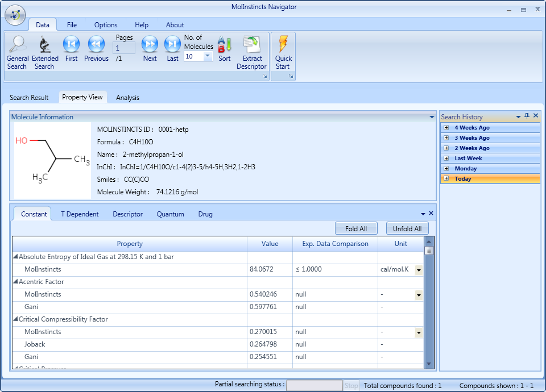The width and height of the screenshot is (546, 392).
Task: Open Search History panel options arrow
Action: [x=518, y=117]
